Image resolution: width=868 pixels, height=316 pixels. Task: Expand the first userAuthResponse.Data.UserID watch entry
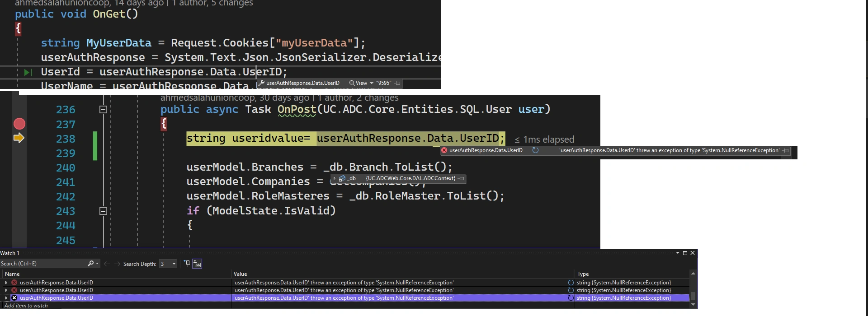point(6,283)
